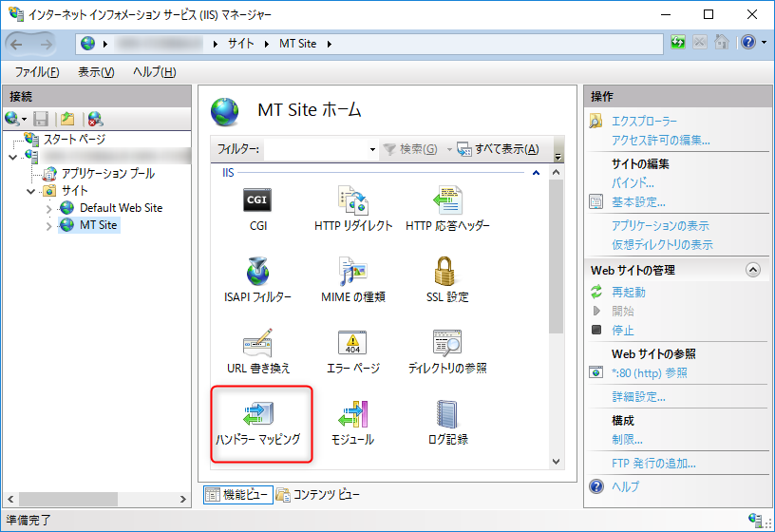Open the CGI feature icon
This screenshot has height=532, width=775.
point(257,201)
